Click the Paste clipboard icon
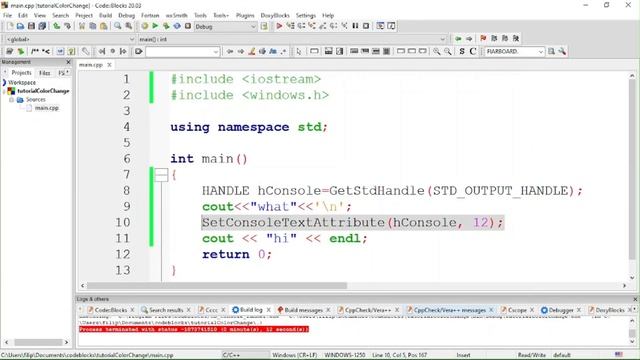Image resolution: width=640 pixels, height=360 pixels. 104,26
